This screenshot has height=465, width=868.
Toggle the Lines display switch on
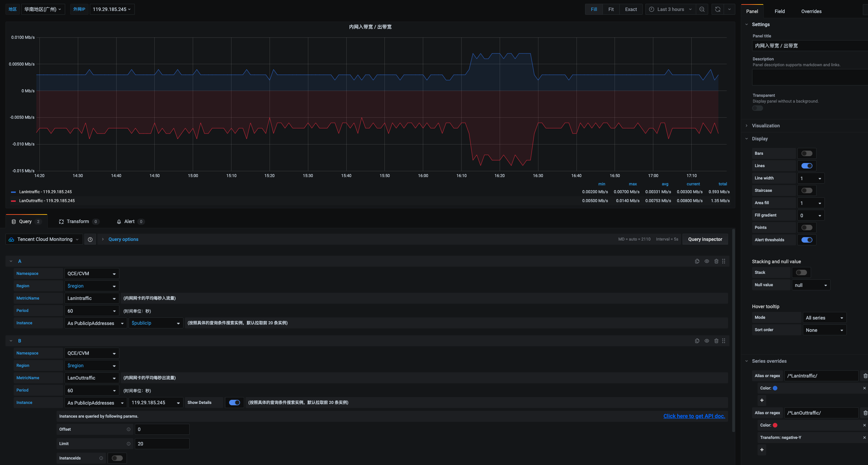click(x=807, y=166)
